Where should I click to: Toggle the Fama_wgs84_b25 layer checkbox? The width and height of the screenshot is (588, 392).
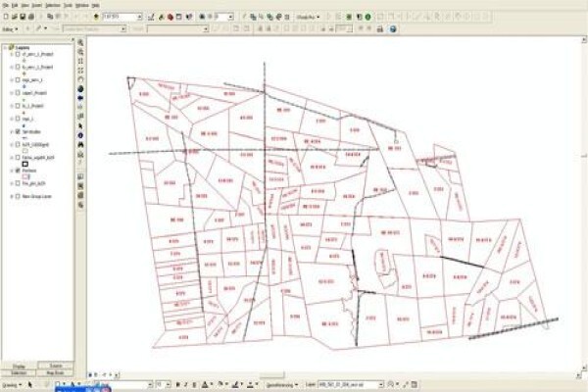[18, 158]
